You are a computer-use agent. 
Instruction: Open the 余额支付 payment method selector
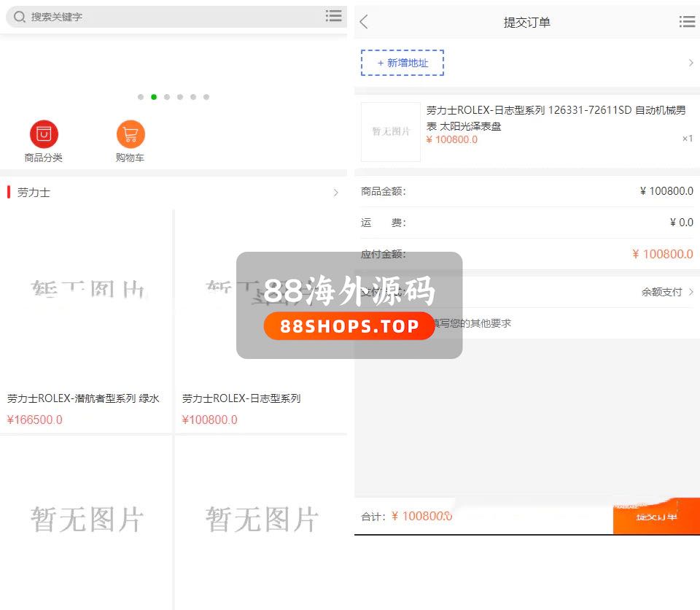coord(667,292)
